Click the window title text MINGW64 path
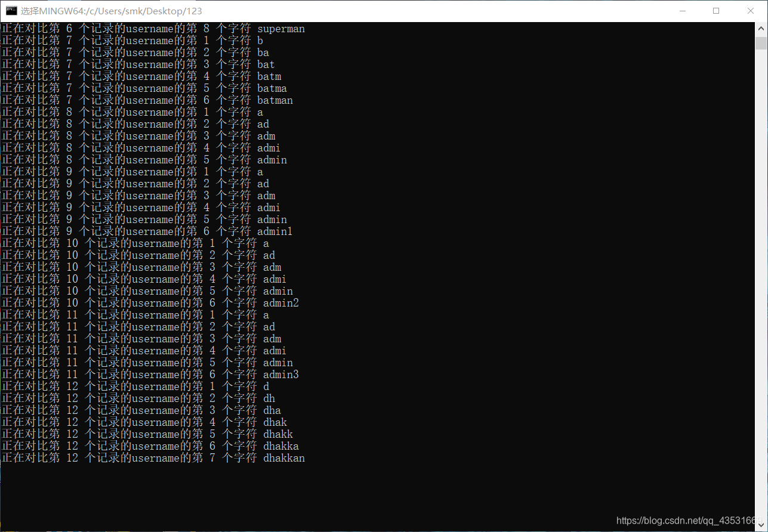Image resolution: width=768 pixels, height=532 pixels. click(112, 11)
